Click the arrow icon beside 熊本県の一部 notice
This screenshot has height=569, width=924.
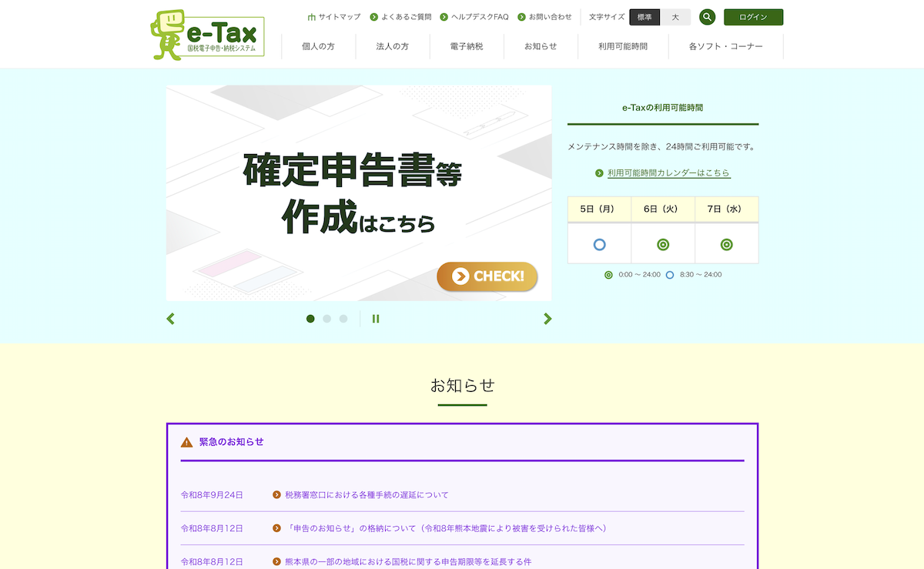coord(276,562)
